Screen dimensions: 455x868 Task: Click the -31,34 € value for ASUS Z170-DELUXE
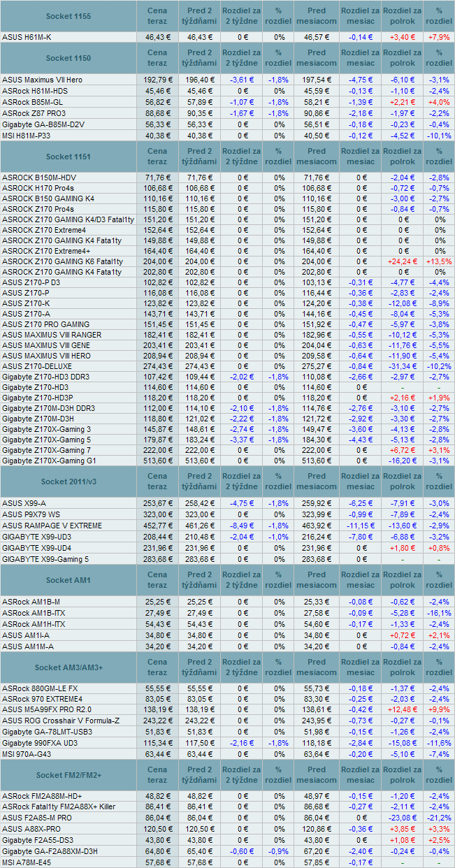click(402, 366)
